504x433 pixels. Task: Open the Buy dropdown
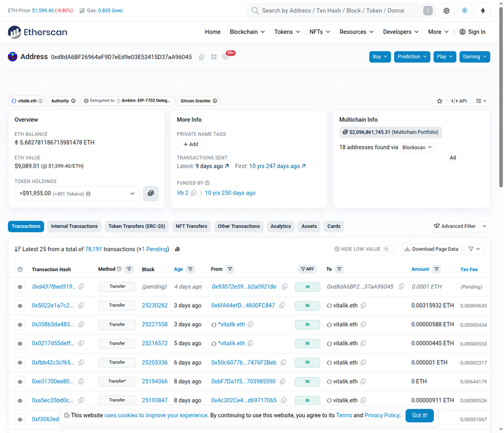click(x=380, y=57)
